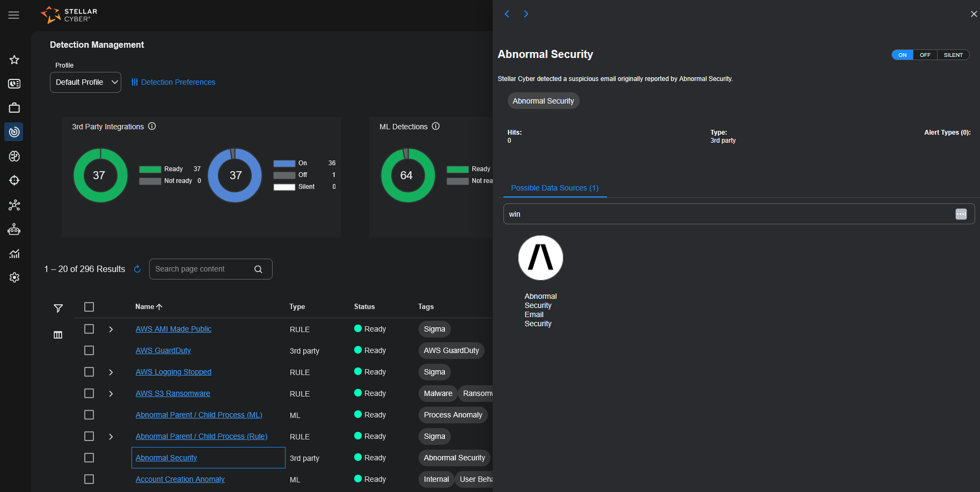Open the network nodes icon in sidebar

(14, 205)
